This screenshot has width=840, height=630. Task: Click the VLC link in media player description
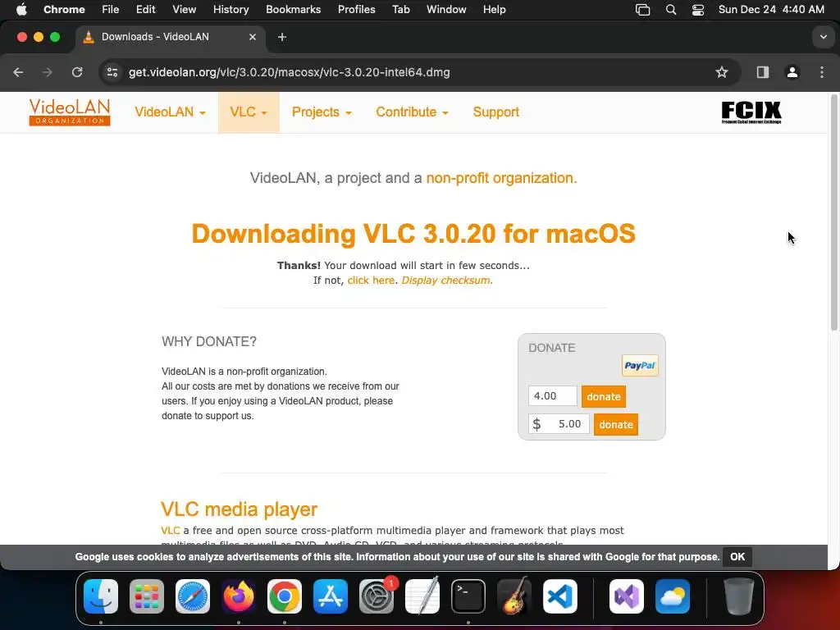pyautogui.click(x=171, y=531)
